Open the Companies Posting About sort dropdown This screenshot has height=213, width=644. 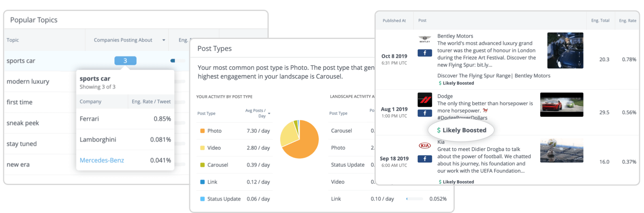coord(164,40)
